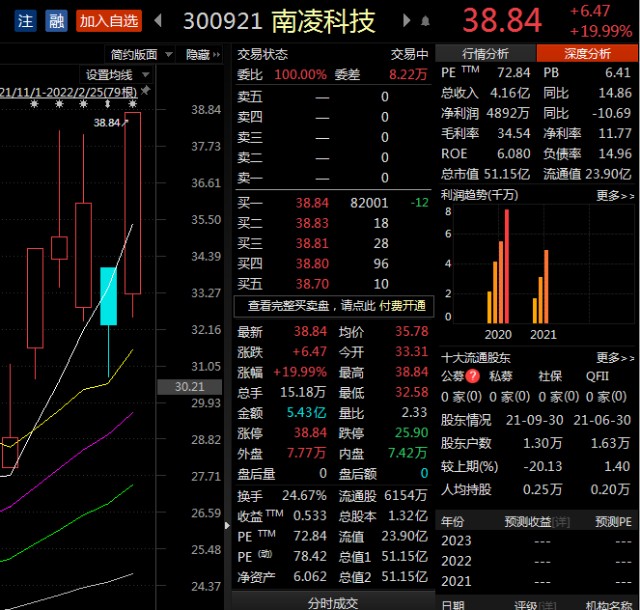Add stock via 加入自选 button
640x610 pixels.
109,21
